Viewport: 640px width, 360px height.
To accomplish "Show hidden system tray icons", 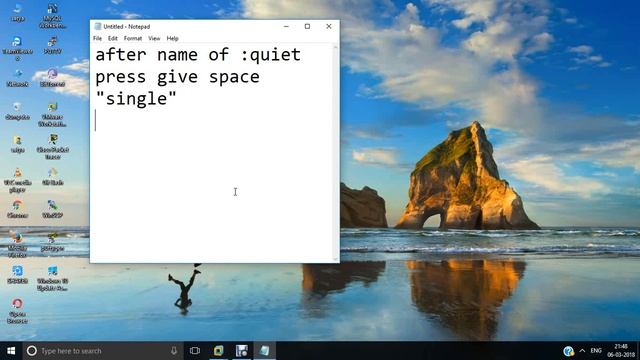I will click(x=582, y=351).
